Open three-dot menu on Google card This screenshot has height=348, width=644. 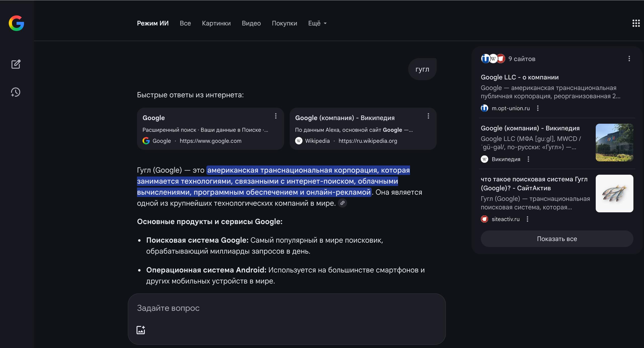coord(276,116)
